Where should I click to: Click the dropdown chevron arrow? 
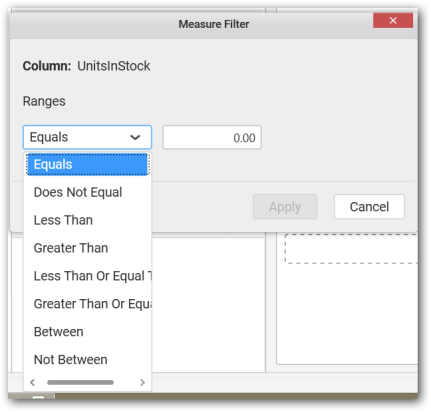click(x=135, y=137)
